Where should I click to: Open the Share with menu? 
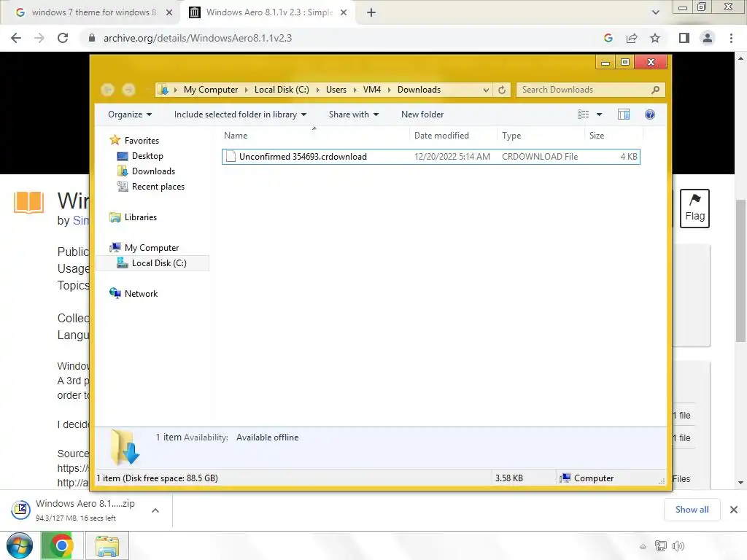tap(354, 114)
